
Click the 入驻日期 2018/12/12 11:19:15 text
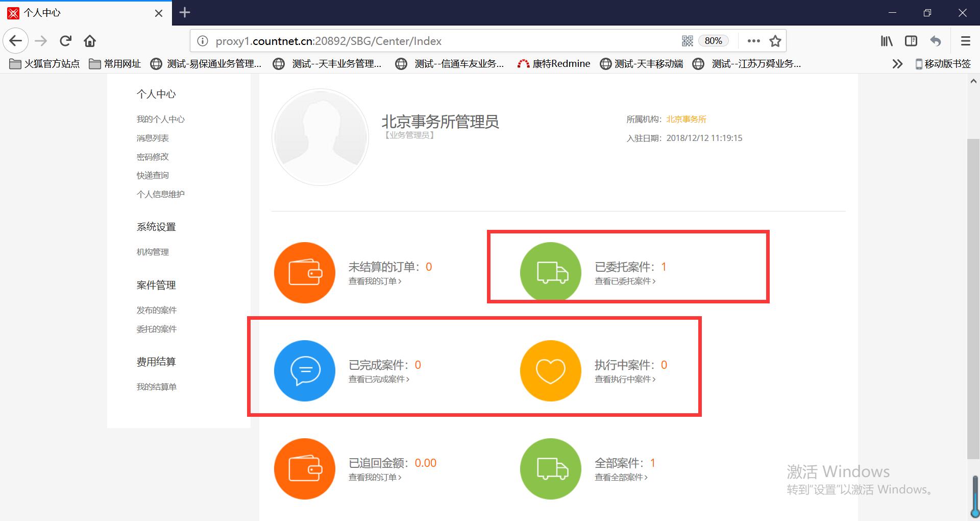tap(684, 138)
